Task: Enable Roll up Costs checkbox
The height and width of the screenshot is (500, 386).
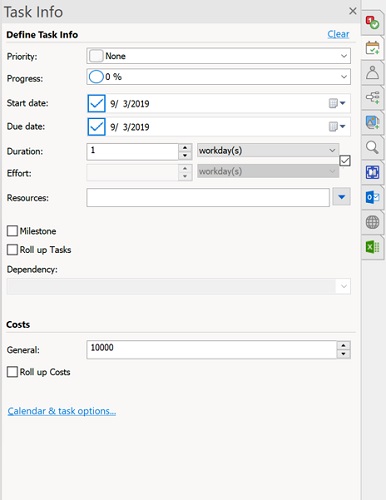Action: coord(12,372)
